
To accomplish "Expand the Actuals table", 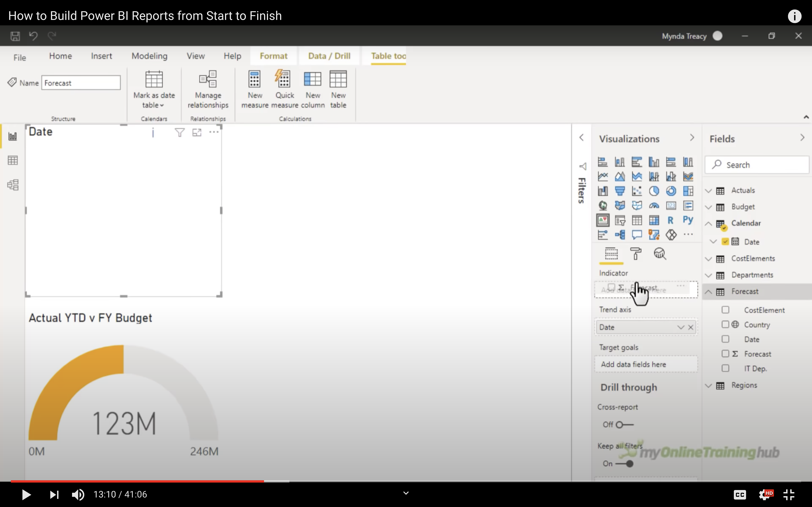I will [x=708, y=190].
